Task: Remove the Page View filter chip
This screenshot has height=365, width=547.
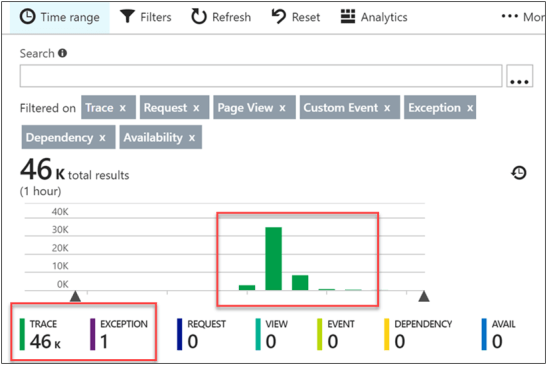Action: (282, 108)
